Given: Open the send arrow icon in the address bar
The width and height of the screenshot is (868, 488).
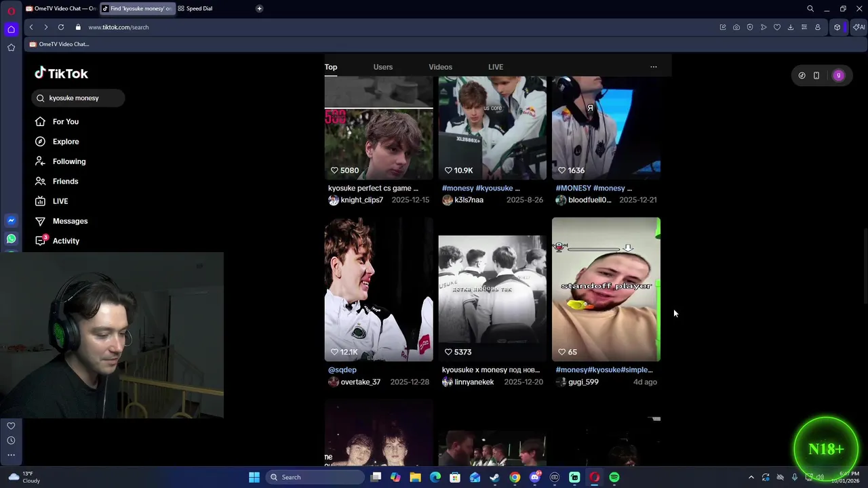Looking at the screenshot, I should point(764,27).
